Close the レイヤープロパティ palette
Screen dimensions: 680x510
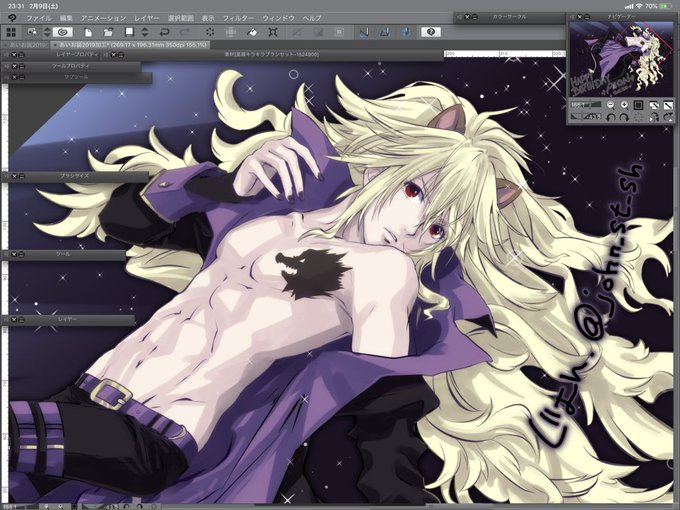point(13,55)
